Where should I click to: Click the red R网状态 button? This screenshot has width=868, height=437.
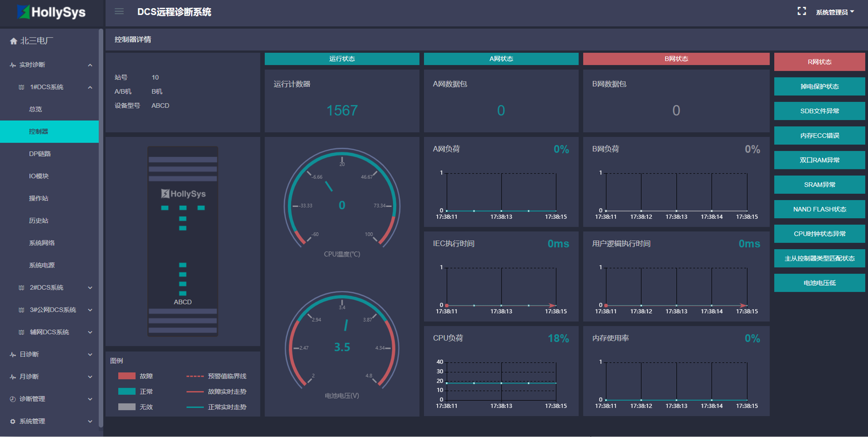[819, 62]
